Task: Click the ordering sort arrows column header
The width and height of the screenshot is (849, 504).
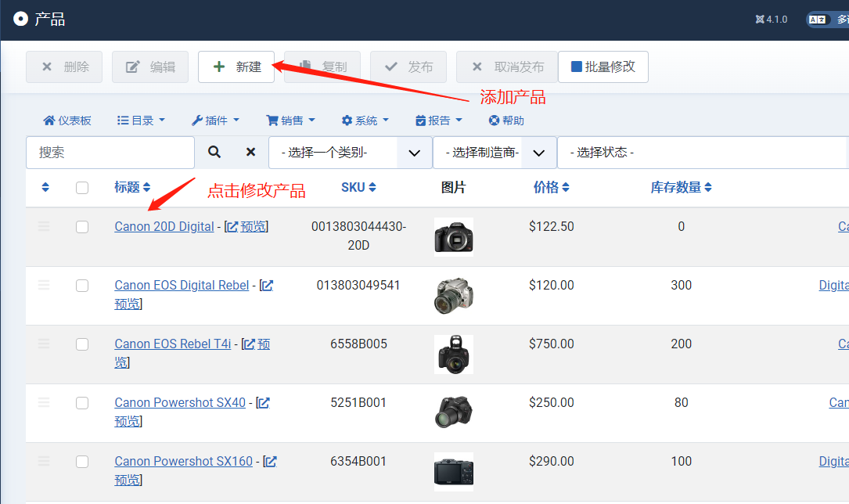Action: click(x=45, y=187)
